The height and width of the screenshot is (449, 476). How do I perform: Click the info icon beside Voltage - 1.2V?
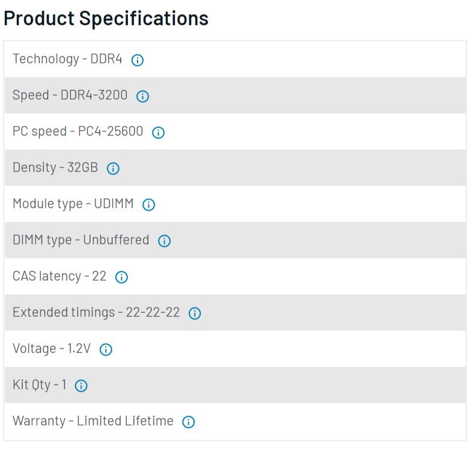click(106, 349)
